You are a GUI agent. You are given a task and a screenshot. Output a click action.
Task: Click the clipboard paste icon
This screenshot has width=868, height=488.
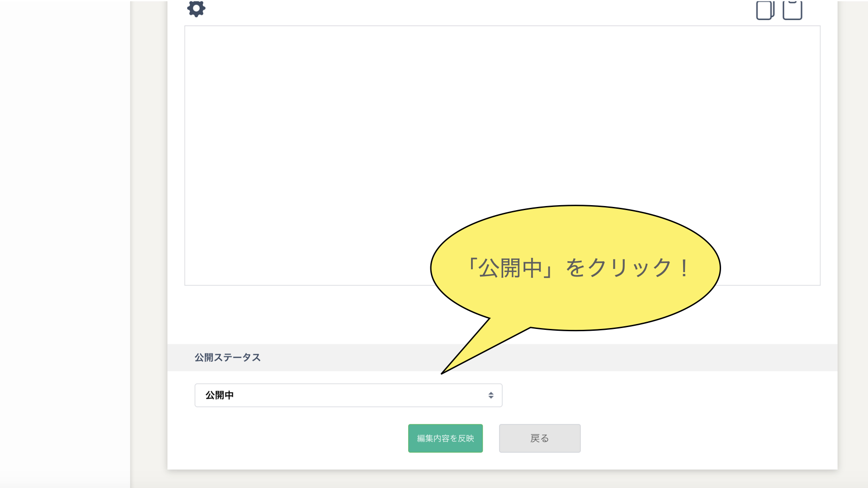[792, 10]
